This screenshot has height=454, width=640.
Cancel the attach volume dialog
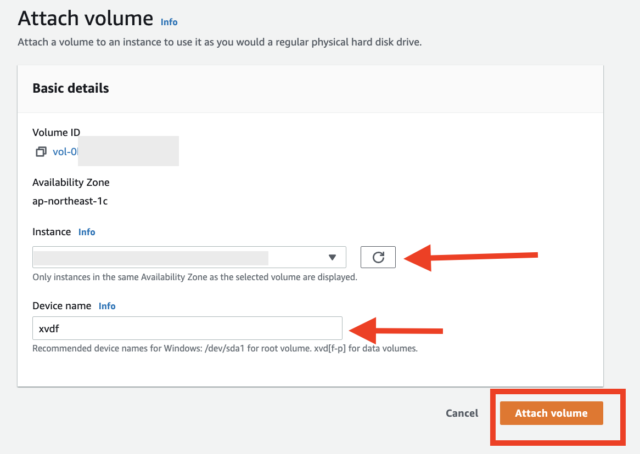462,413
